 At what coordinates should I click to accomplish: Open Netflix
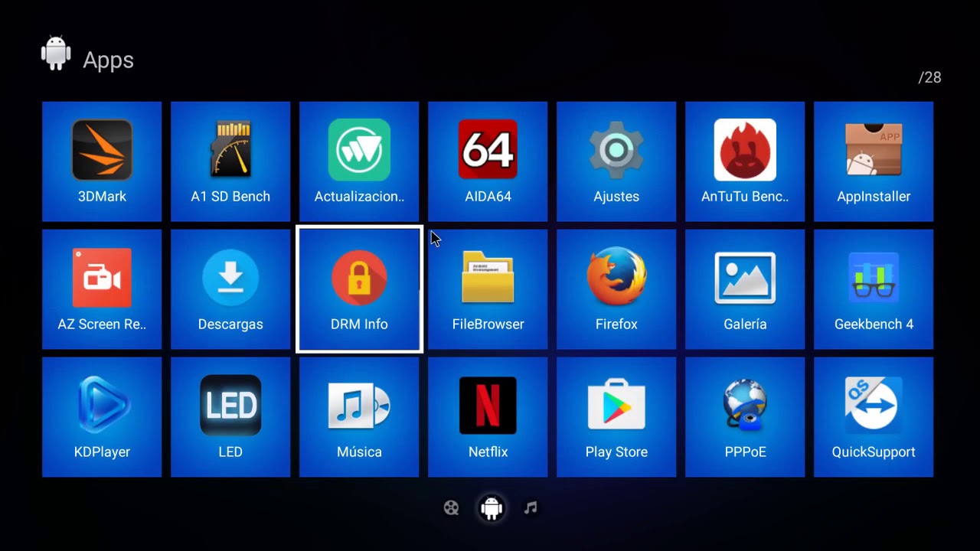488,417
